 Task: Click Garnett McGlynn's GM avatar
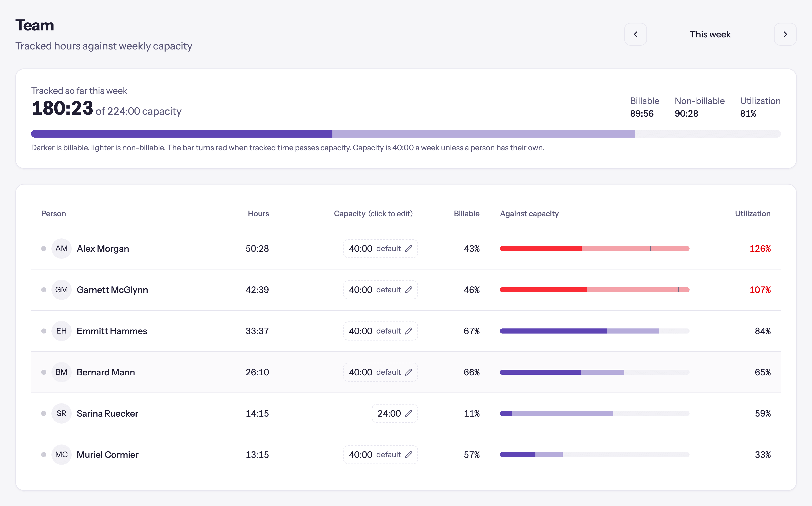(61, 290)
